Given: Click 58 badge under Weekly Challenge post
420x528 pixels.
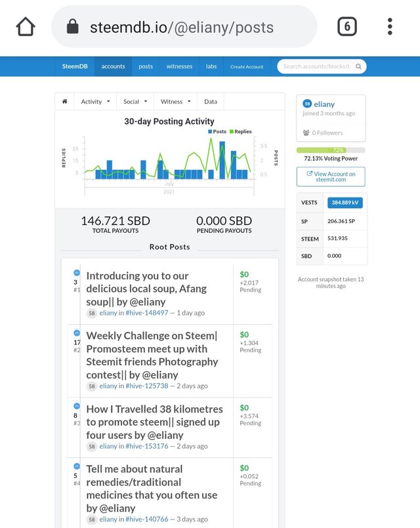Looking at the screenshot, I should tap(92, 386).
